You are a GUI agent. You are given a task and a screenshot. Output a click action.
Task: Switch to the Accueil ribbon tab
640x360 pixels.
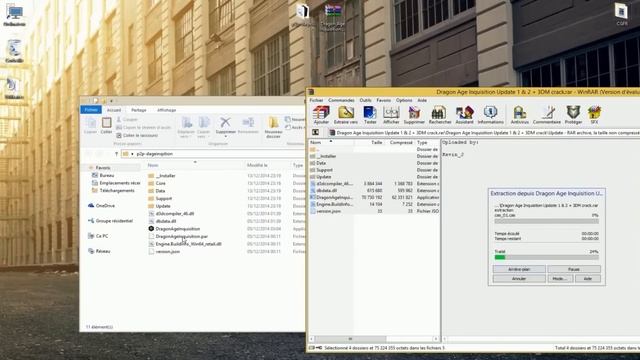[x=114, y=110]
